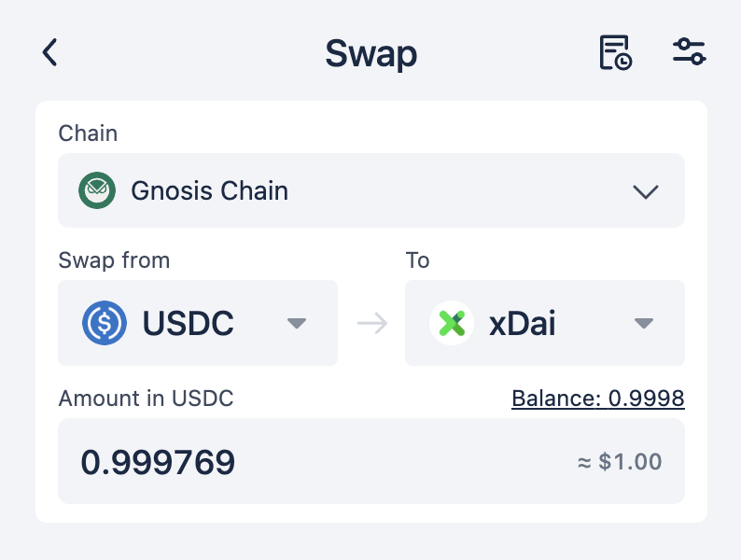Choose the USDC swap-from token text

coord(189,323)
